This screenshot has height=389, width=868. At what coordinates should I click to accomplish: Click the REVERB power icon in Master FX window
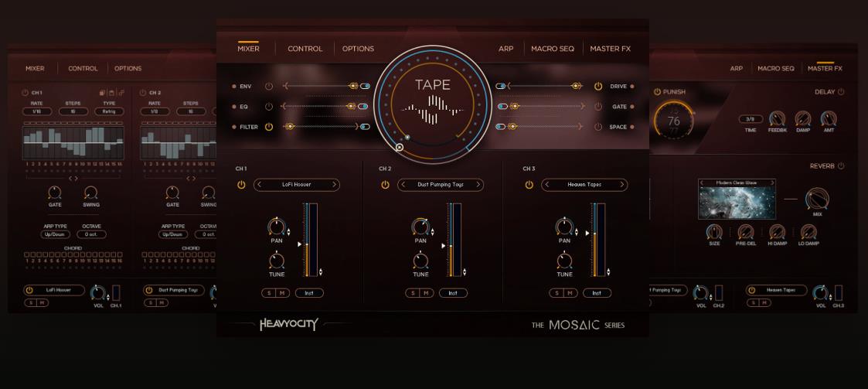(x=842, y=166)
